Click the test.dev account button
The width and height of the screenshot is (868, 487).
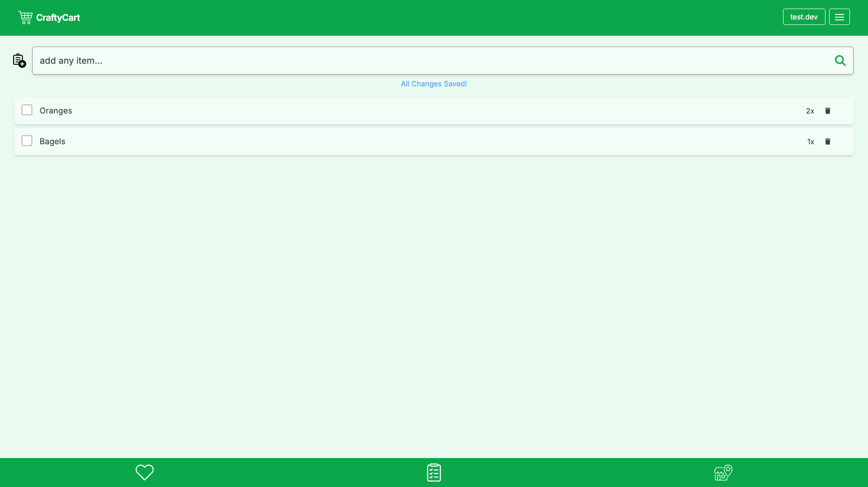click(x=804, y=17)
